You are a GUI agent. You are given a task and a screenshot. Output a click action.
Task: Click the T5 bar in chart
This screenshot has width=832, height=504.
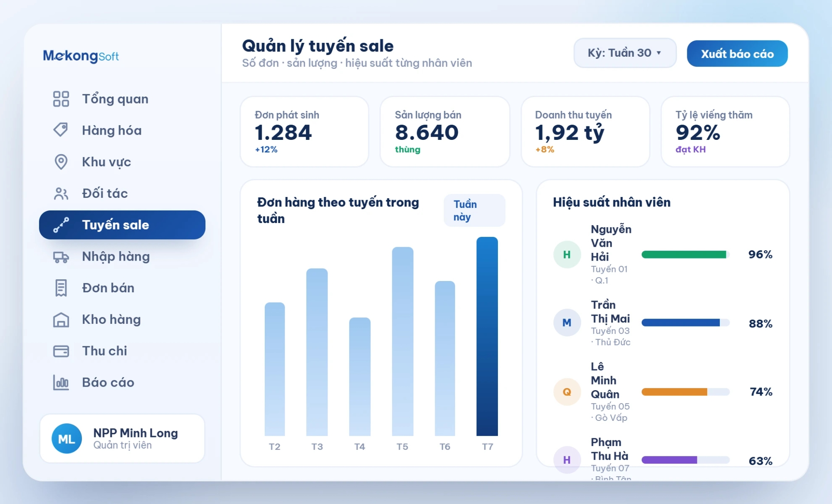[403, 341]
